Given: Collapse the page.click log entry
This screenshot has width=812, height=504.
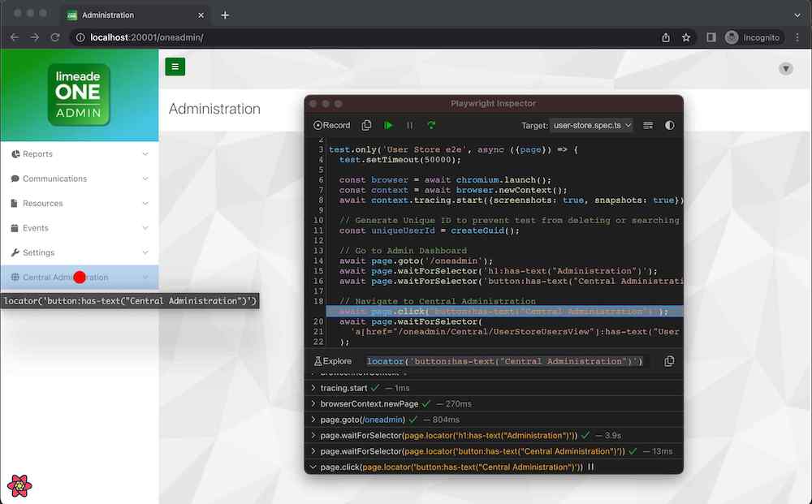Looking at the screenshot, I should point(313,467).
